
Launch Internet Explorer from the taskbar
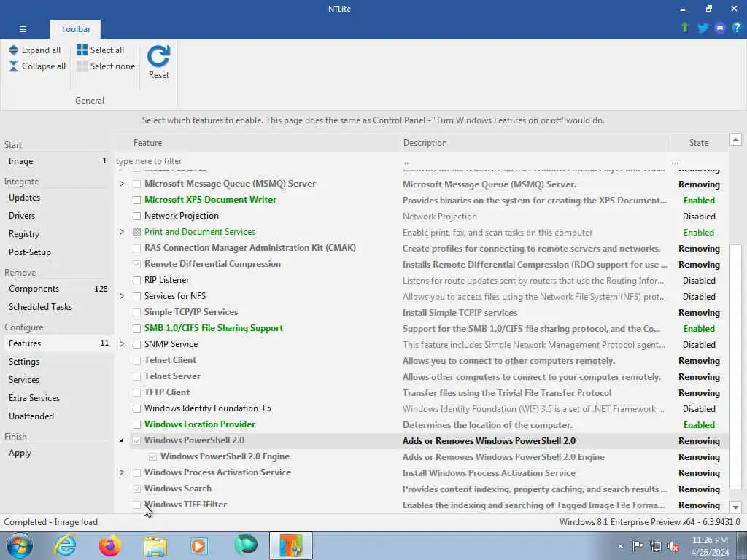65,545
